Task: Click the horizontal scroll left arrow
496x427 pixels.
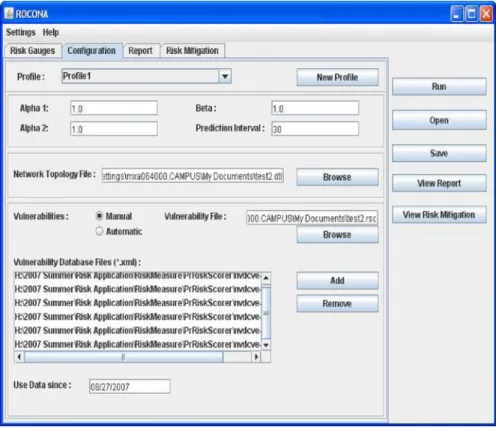Action: [19, 357]
